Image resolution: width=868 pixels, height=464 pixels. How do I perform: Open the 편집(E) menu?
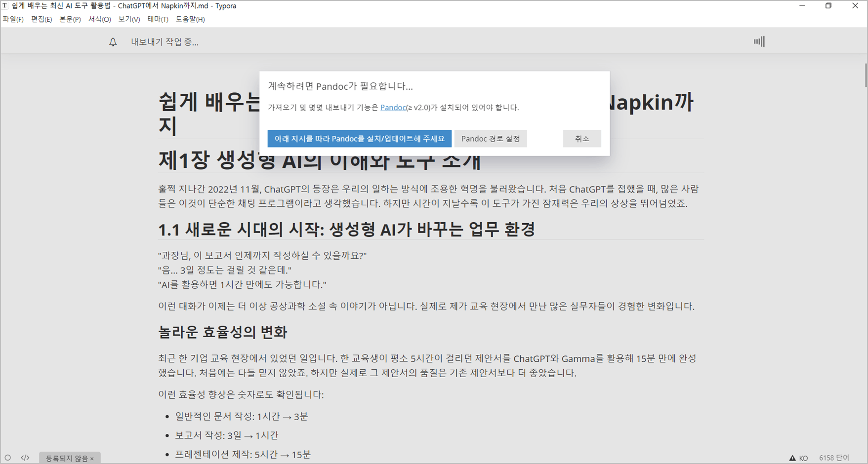pos(41,19)
